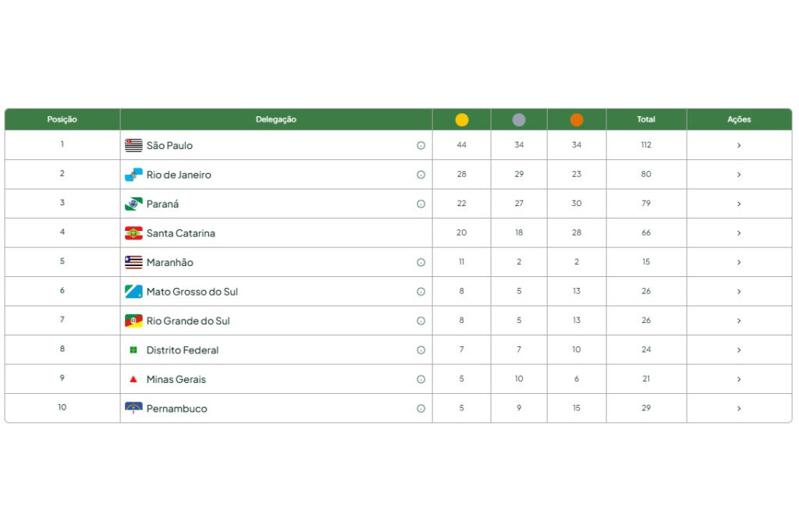The height and width of the screenshot is (532, 799).
Task: Open the Paraná delegation link
Action: click(162, 204)
